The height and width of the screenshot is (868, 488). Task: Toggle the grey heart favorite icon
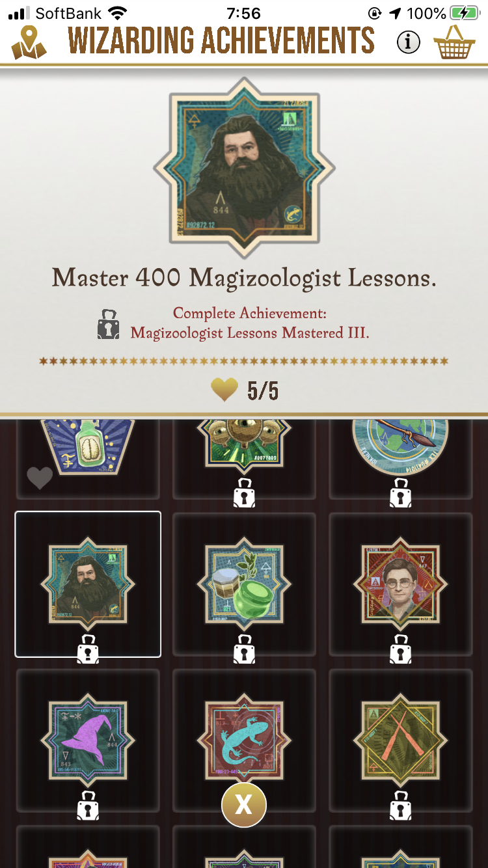[39, 478]
